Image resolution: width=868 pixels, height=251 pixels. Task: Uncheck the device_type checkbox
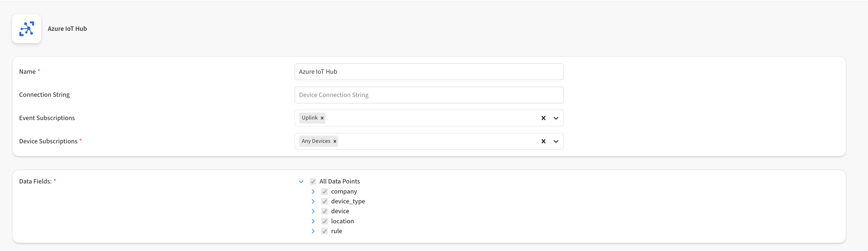click(324, 201)
